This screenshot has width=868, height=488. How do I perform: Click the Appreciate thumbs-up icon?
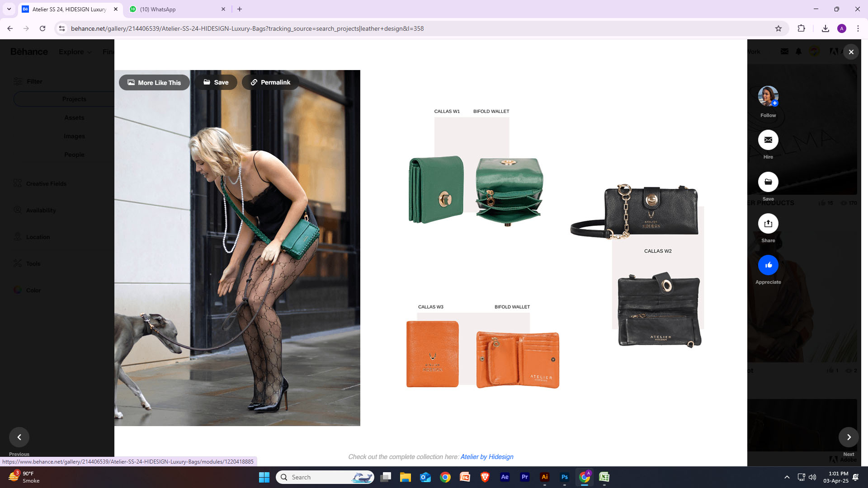coord(768,265)
